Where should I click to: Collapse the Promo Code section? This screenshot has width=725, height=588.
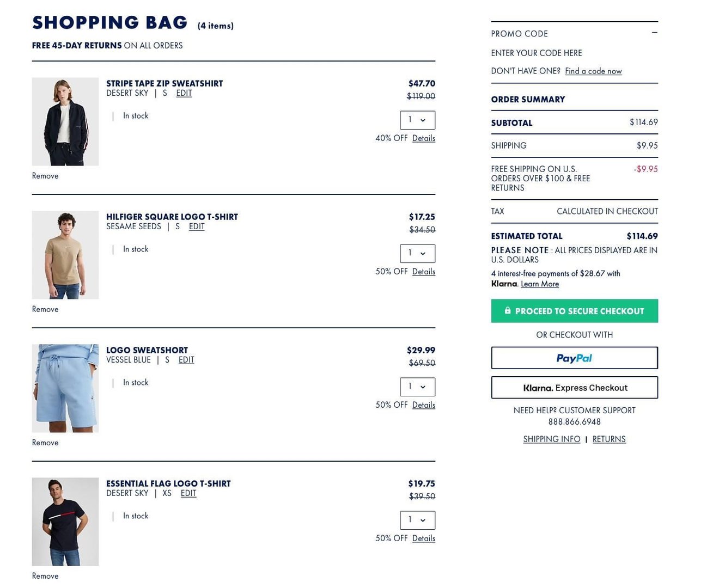[654, 33]
